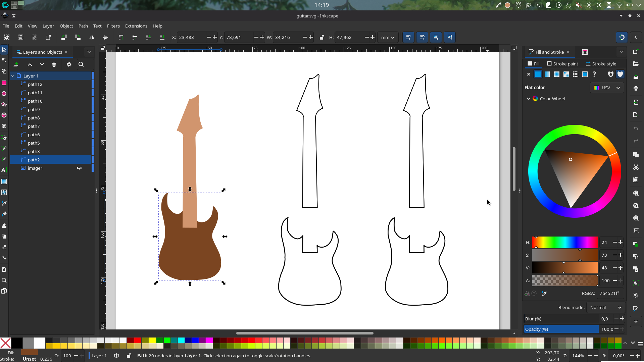Activate the Rectangle tool

pyautogui.click(x=4, y=83)
